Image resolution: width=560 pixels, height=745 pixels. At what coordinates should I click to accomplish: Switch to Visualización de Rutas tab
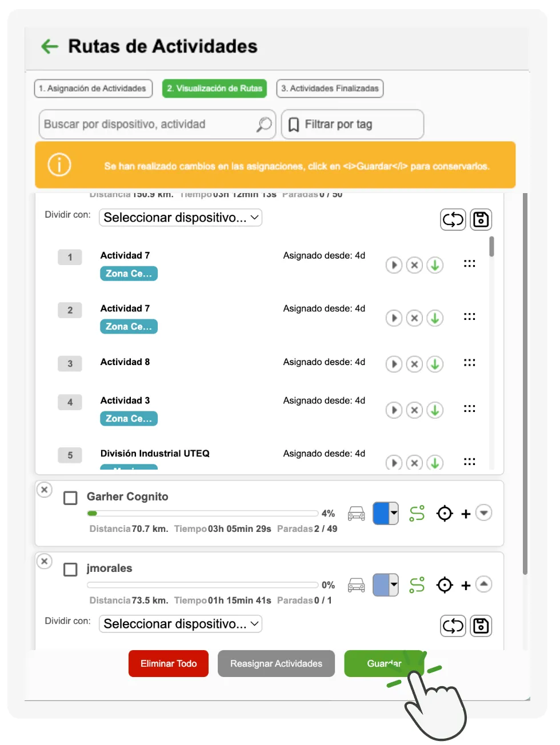214,89
